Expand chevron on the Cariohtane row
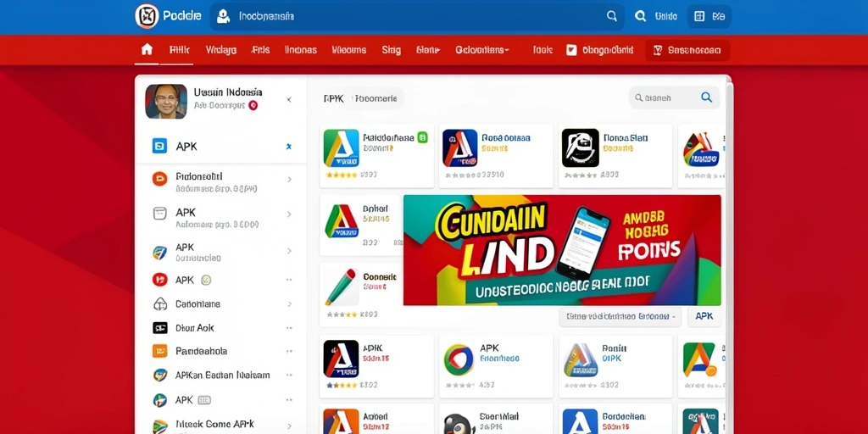Screen dimensions: 868x434 pos(289,304)
